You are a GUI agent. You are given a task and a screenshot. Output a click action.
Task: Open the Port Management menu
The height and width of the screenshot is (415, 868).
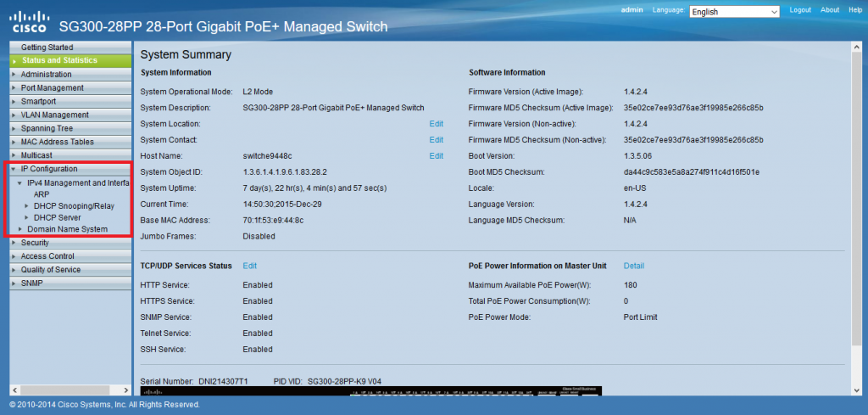71,87
